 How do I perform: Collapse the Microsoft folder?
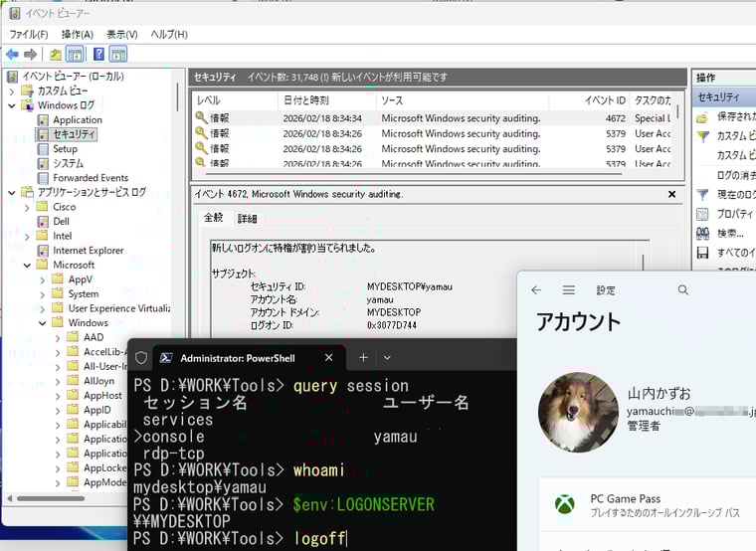click(27, 266)
